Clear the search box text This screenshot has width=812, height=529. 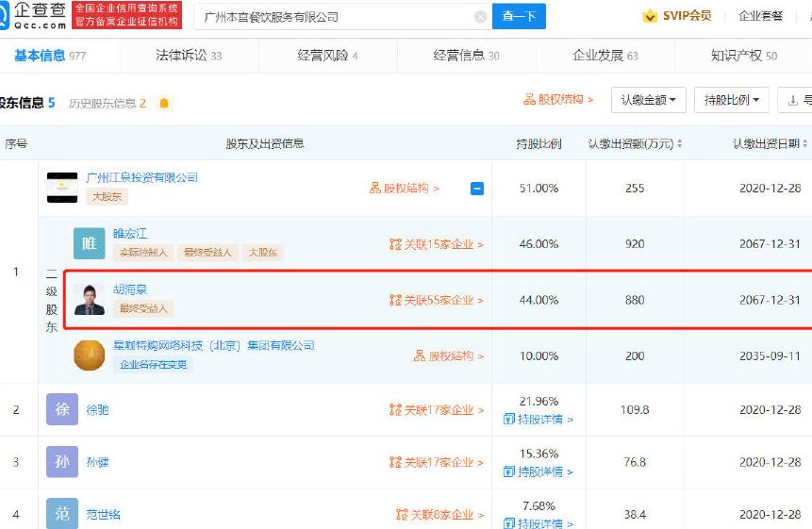pos(480,17)
